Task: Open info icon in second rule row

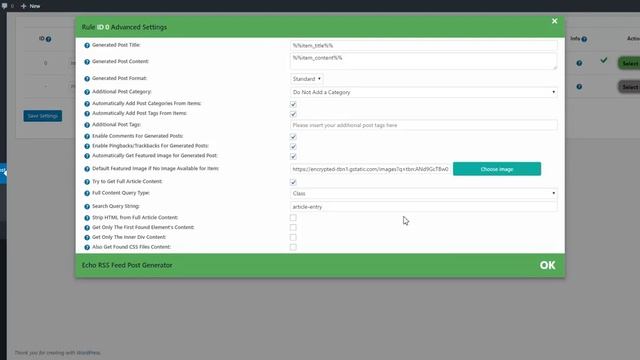Action: (579, 87)
